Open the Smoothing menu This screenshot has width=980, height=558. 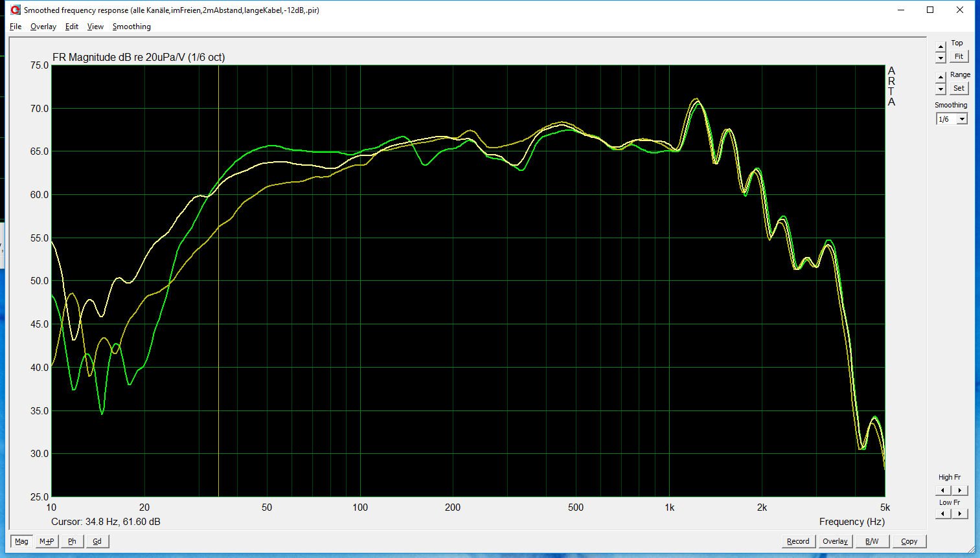(131, 27)
